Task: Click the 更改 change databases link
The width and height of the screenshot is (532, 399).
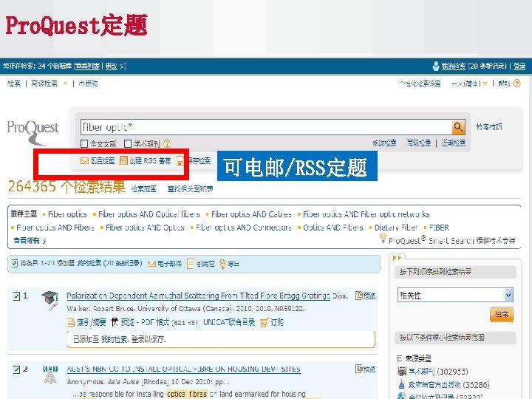Action: 111,66
